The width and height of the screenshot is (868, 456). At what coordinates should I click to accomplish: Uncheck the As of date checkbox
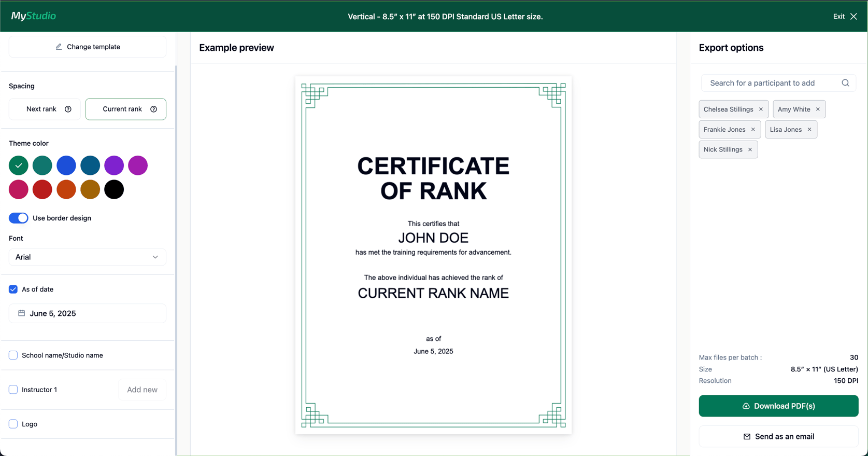click(x=13, y=289)
